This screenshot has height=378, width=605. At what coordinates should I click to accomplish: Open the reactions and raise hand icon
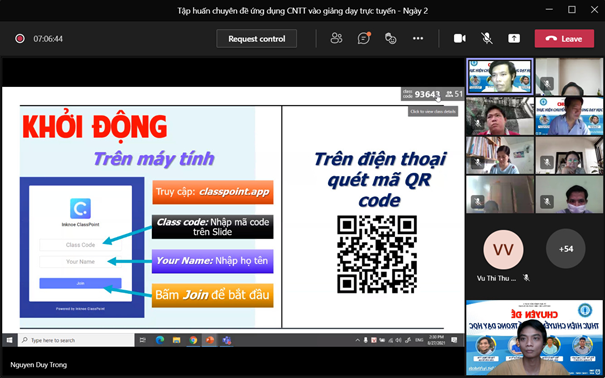390,38
